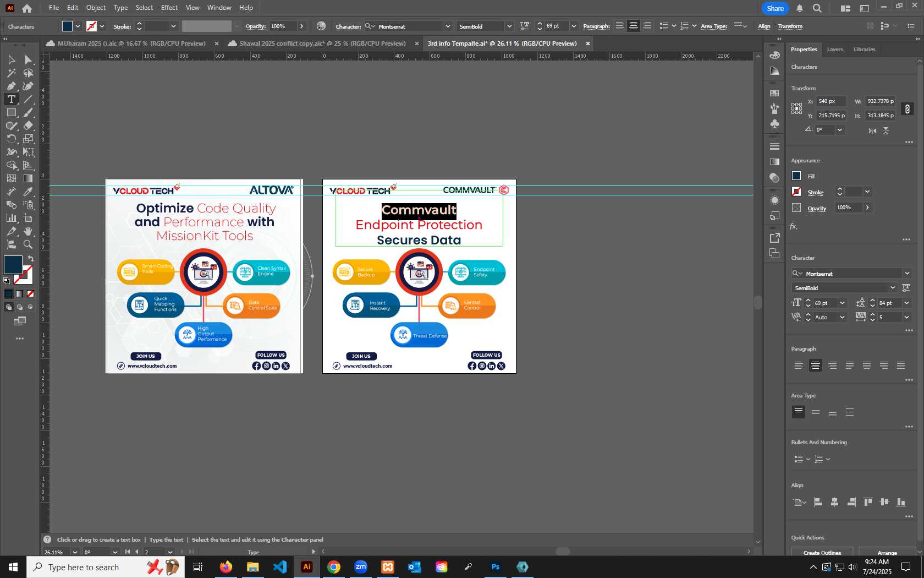Image resolution: width=924 pixels, height=578 pixels.
Task: Switch to Shawal 2025 conflict copy document tab
Action: click(322, 43)
